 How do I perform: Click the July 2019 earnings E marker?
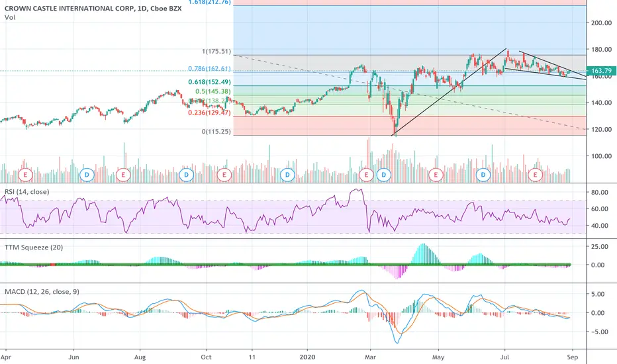pos(123,175)
